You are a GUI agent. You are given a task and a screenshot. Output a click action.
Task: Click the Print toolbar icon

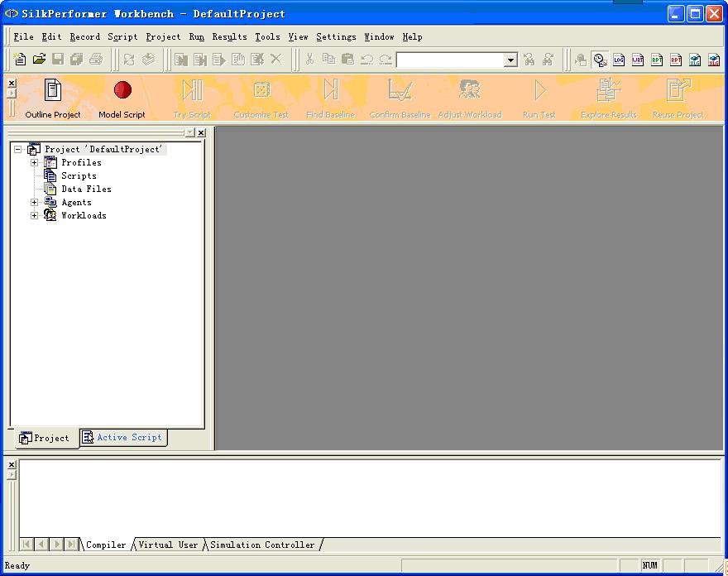[x=96, y=60]
